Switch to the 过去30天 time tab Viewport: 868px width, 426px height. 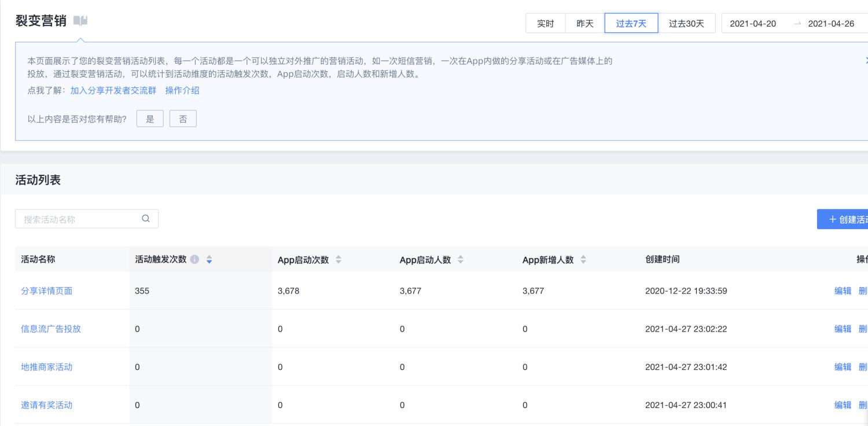pyautogui.click(x=687, y=23)
